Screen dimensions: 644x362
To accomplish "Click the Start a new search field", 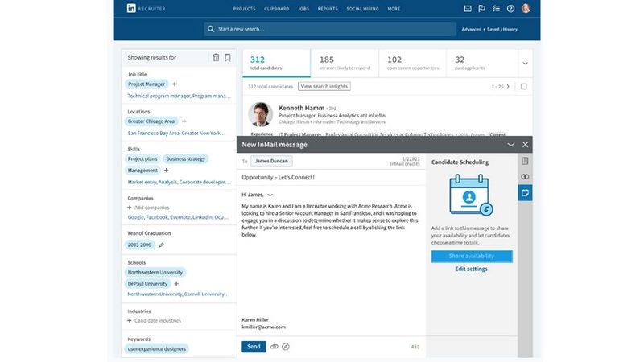I will coord(330,29).
